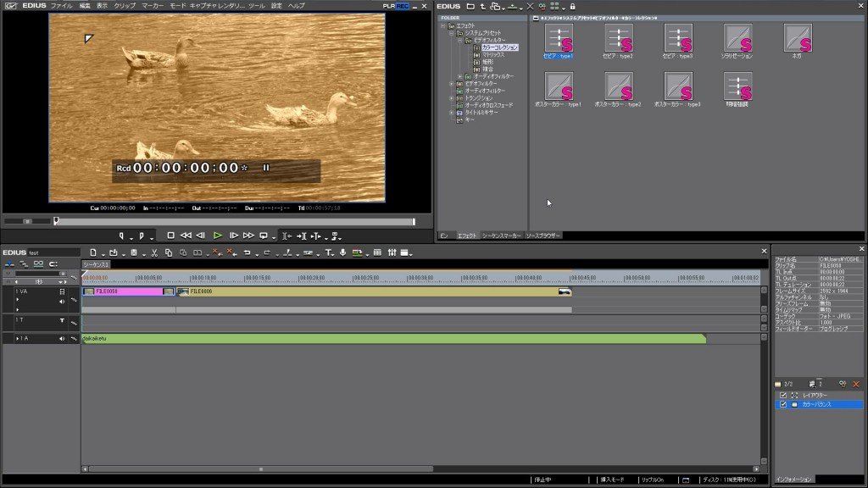
Task: Select the Cut scissors tool in timeline toolbar
Action: pos(154,252)
